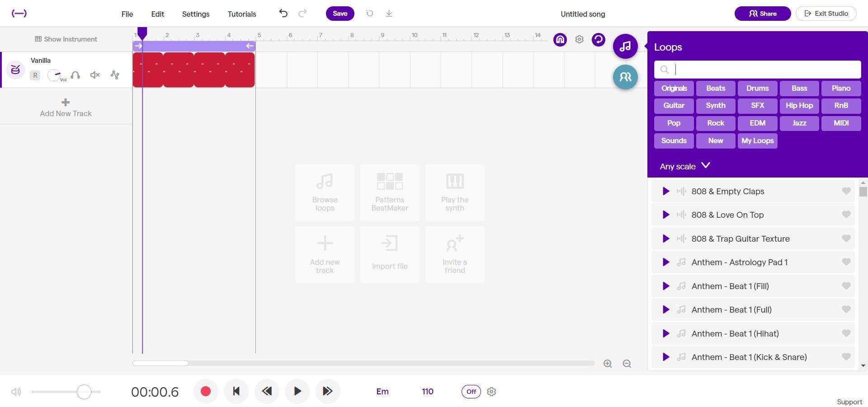The height and width of the screenshot is (407, 868).
Task: Favorite the 808 & Empty Claps loop
Action: click(846, 191)
